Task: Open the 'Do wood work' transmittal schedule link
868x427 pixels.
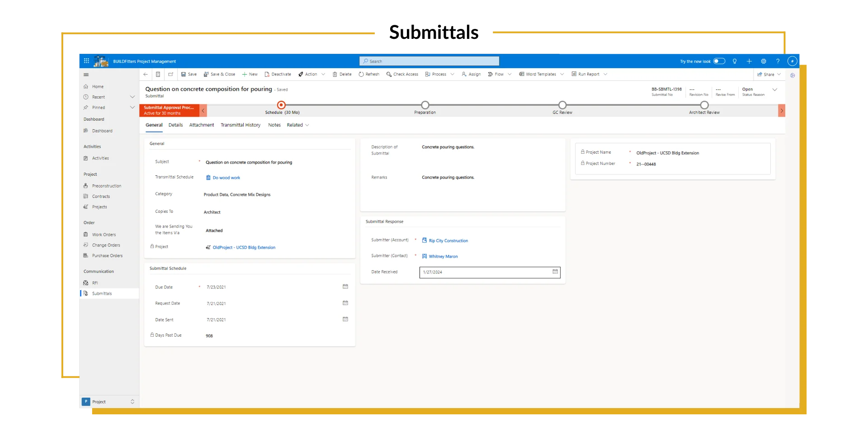Action: coord(226,177)
